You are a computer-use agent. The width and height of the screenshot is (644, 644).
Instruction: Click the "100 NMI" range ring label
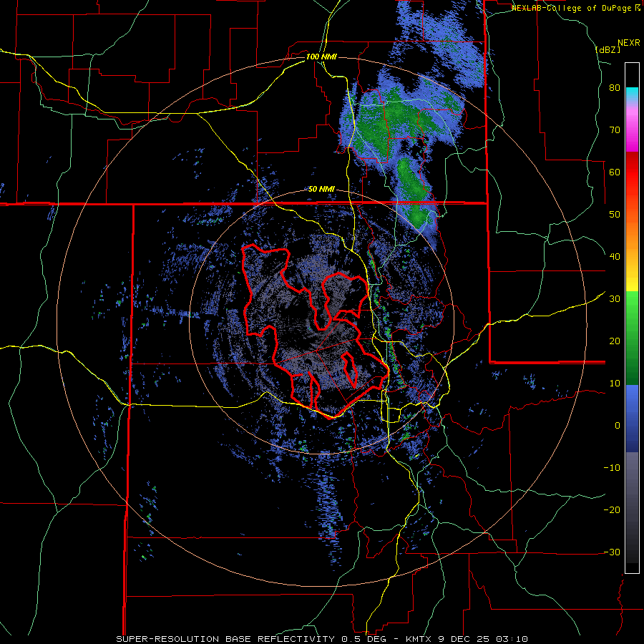pyautogui.click(x=321, y=57)
